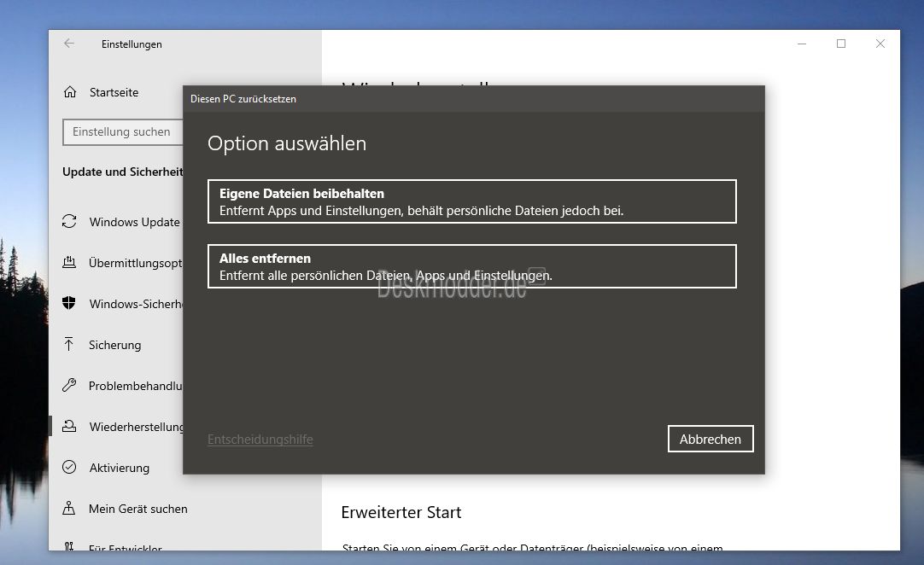Close the Einstellungen window
This screenshot has width=924, height=565.
880,44
